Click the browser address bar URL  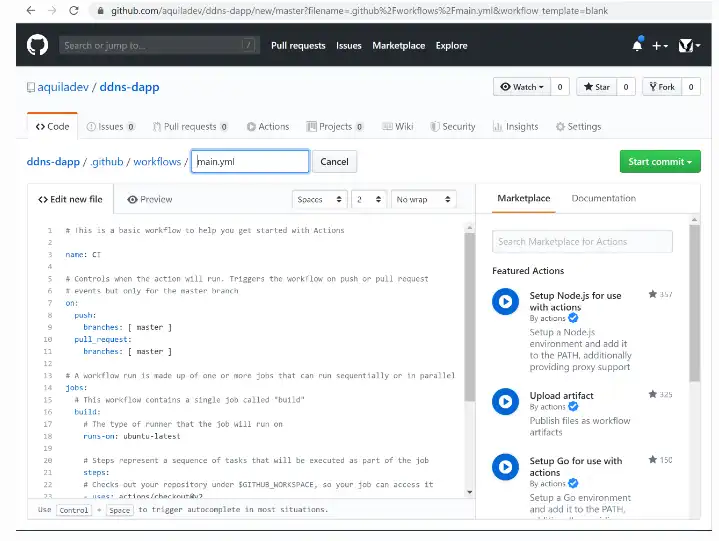(x=359, y=11)
